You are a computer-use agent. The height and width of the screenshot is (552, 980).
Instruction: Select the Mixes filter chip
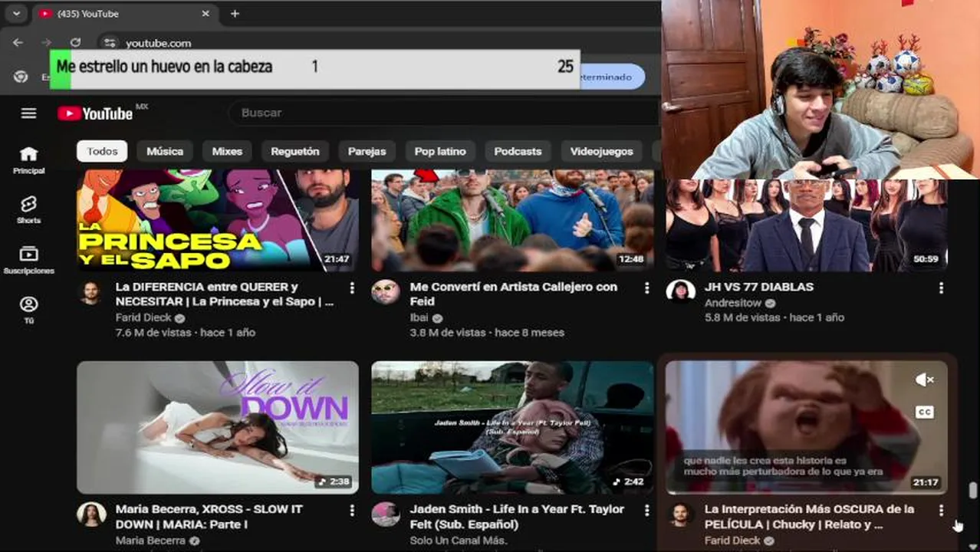[227, 151]
